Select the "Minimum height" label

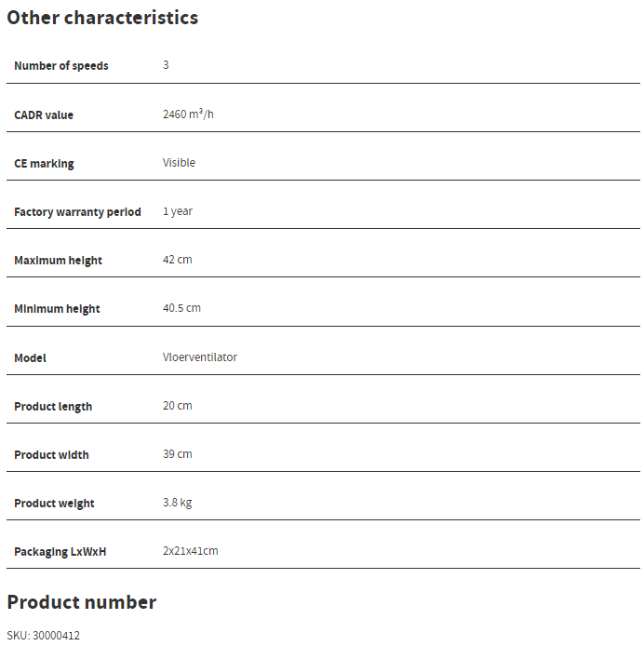click(57, 309)
